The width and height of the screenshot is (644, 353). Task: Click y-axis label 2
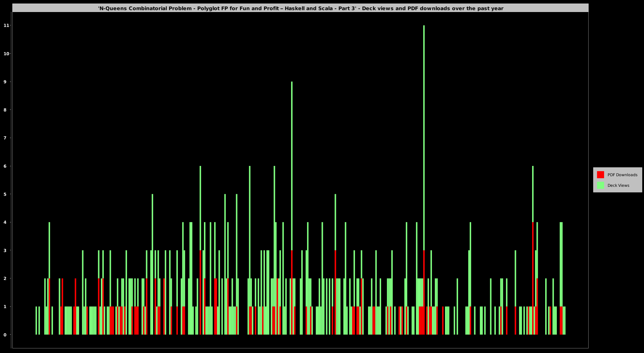tap(5, 279)
